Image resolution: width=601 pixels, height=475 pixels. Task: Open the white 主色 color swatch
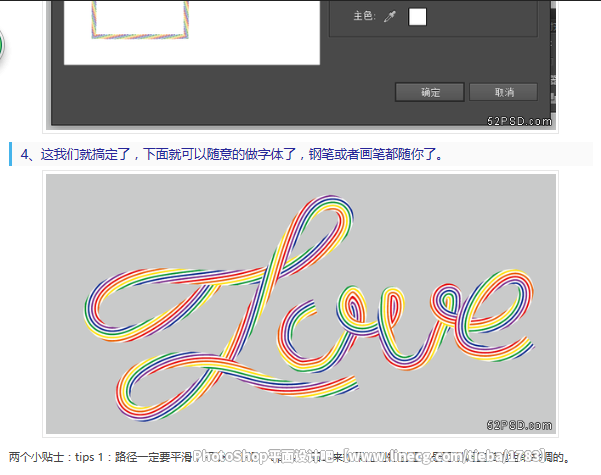pyautogui.click(x=417, y=16)
